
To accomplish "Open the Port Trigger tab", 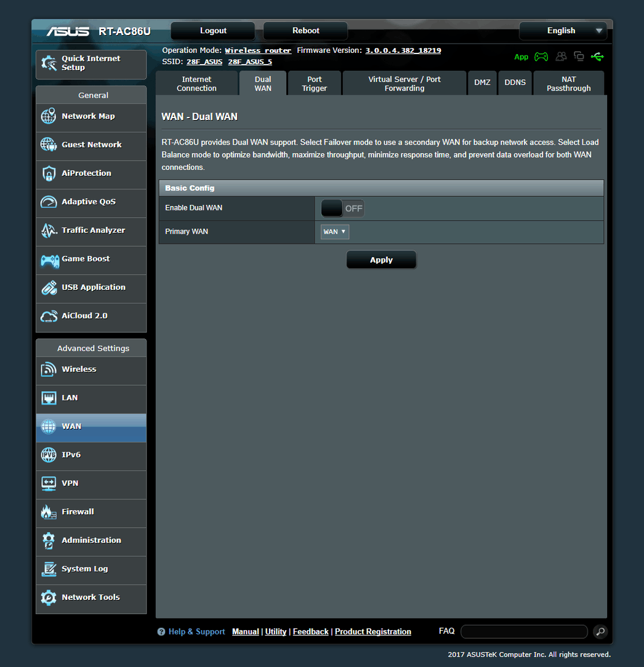I will 315,84.
